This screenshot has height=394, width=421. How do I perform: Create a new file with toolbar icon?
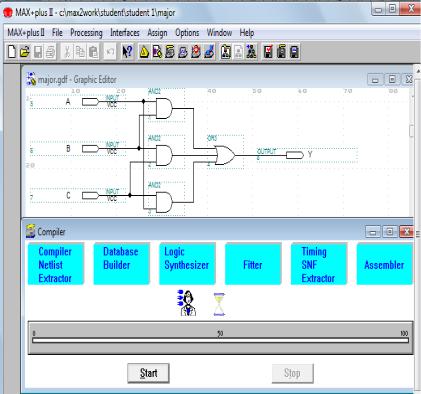(12, 52)
